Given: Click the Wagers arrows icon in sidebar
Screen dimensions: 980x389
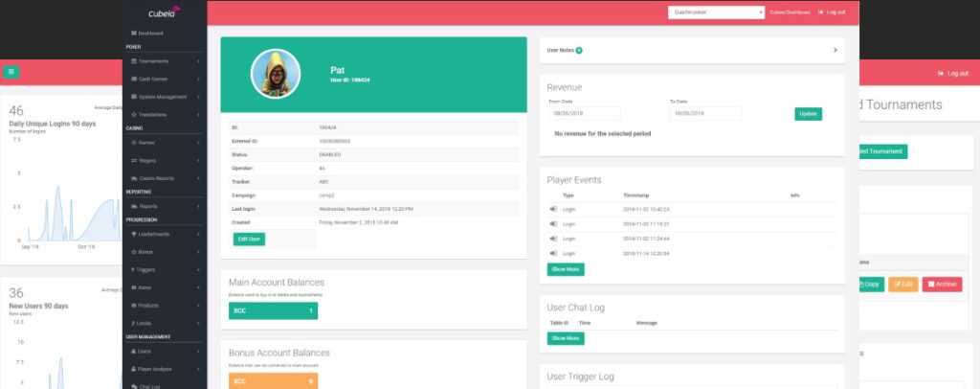Looking at the screenshot, I should pyautogui.click(x=134, y=161).
